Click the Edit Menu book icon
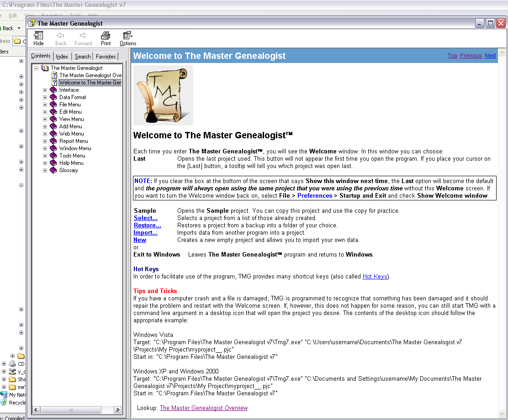508x420 pixels. point(53,112)
